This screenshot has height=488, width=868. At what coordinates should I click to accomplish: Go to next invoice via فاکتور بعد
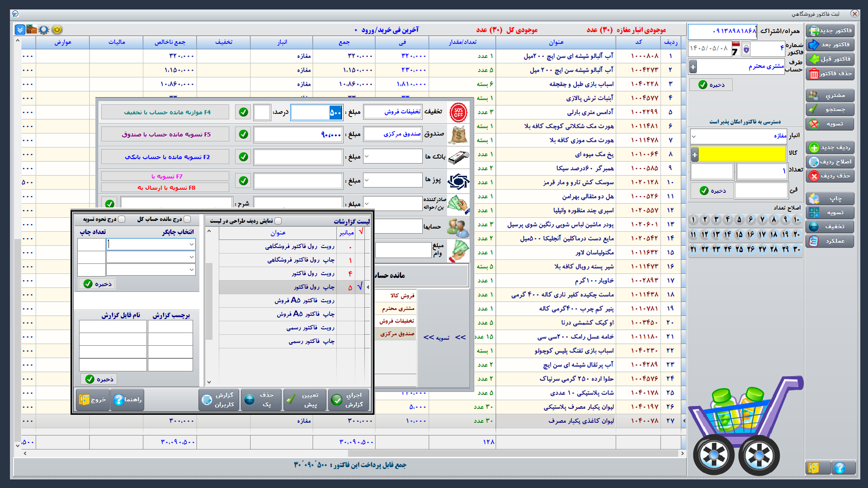pos(830,44)
